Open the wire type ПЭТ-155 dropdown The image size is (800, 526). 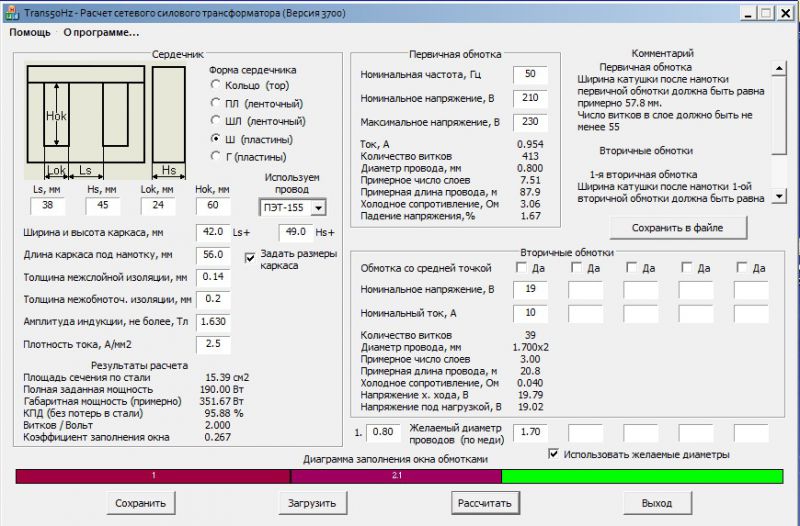point(318,207)
